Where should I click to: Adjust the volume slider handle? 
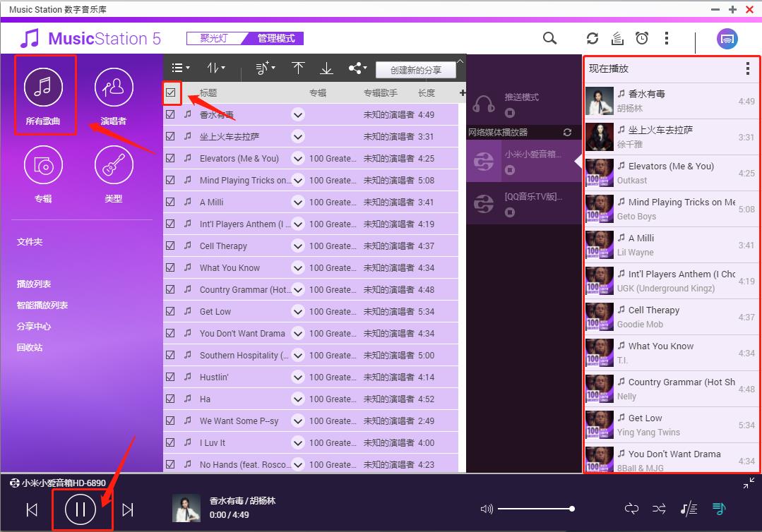[572, 509]
